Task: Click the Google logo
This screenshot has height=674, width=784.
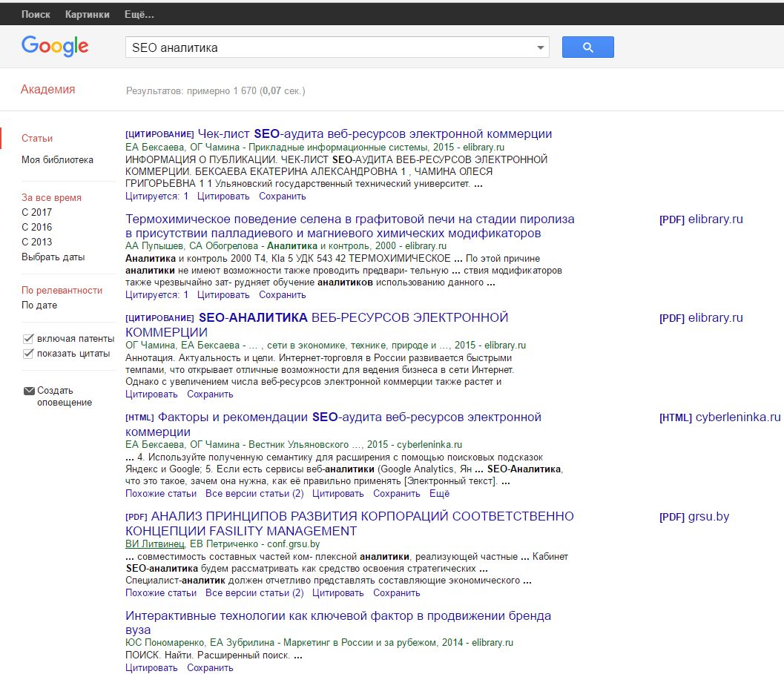Action: 55,47
